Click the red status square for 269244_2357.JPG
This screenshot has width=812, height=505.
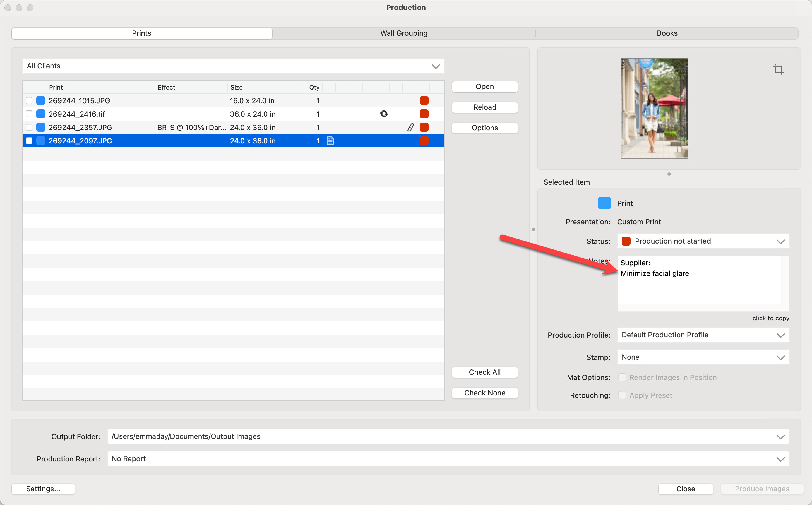click(x=424, y=127)
